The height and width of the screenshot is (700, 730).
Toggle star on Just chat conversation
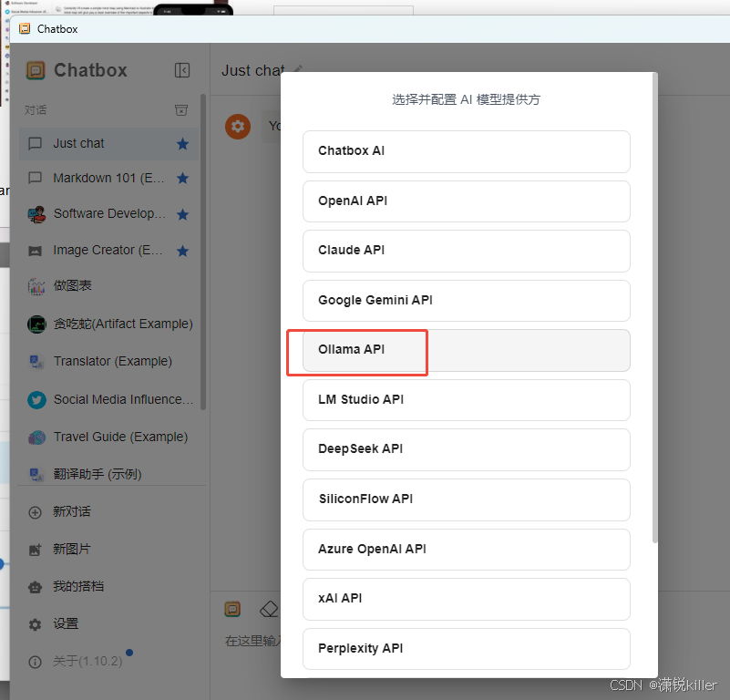(182, 144)
